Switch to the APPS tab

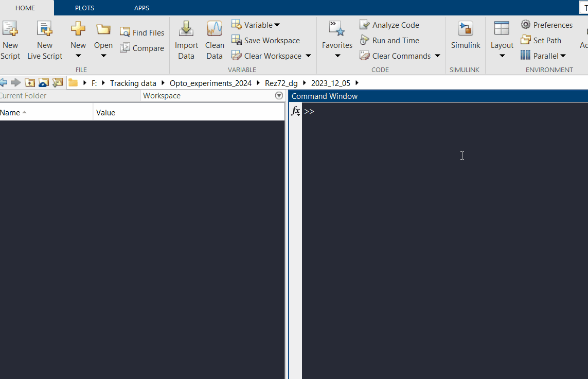pyautogui.click(x=142, y=8)
